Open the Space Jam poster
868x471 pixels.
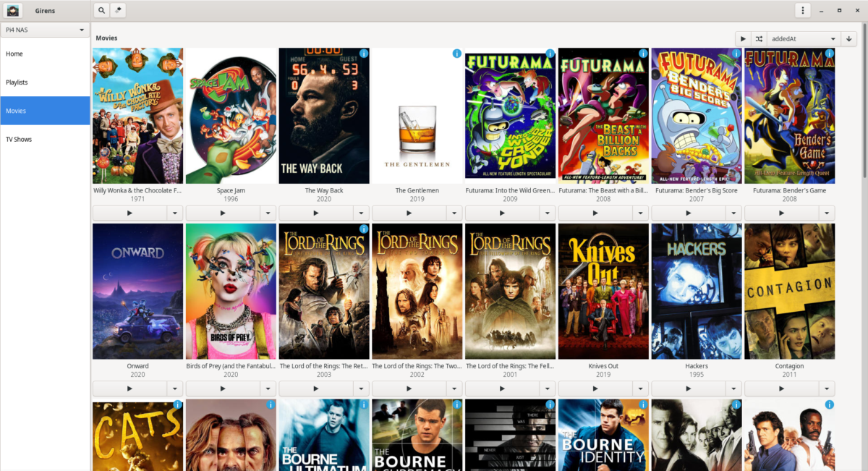(231, 116)
